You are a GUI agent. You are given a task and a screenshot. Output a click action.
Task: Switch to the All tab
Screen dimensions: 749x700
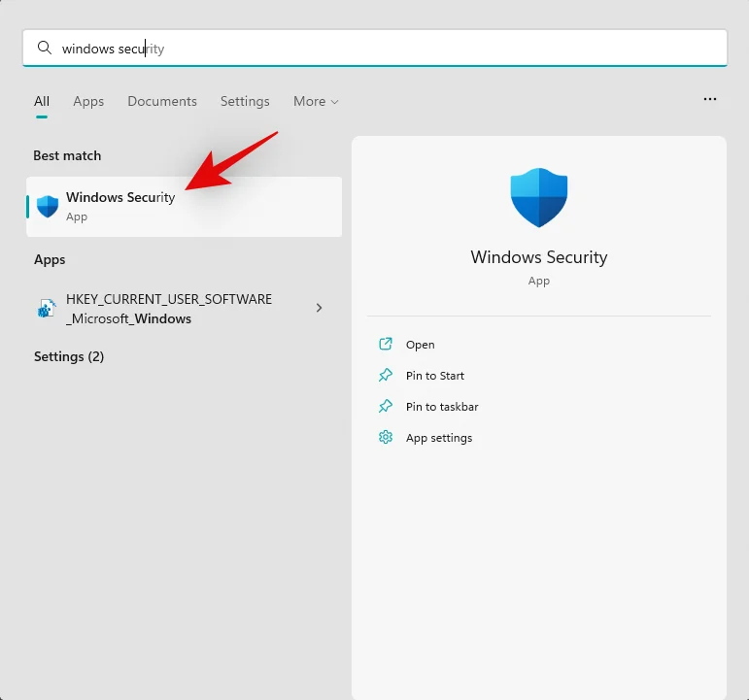(42, 101)
